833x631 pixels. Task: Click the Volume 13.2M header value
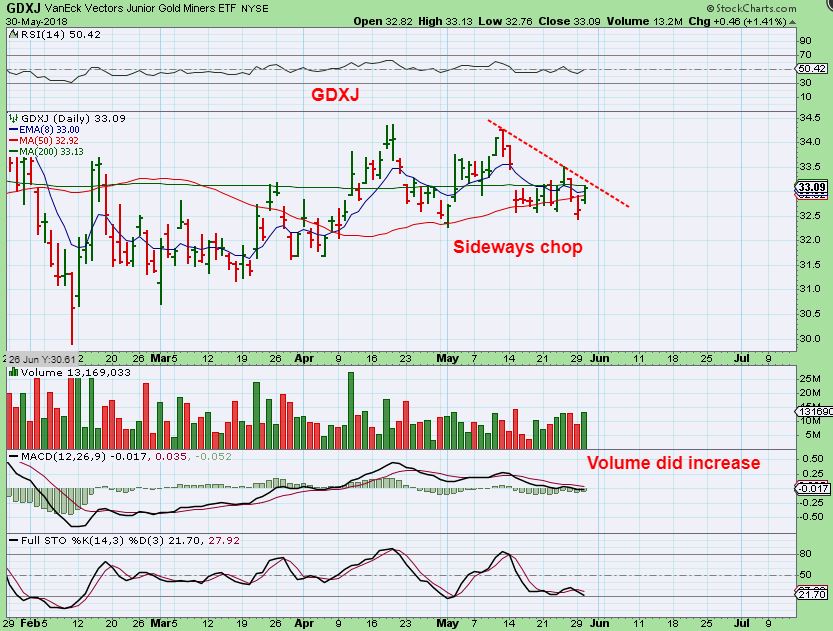pyautogui.click(x=644, y=21)
